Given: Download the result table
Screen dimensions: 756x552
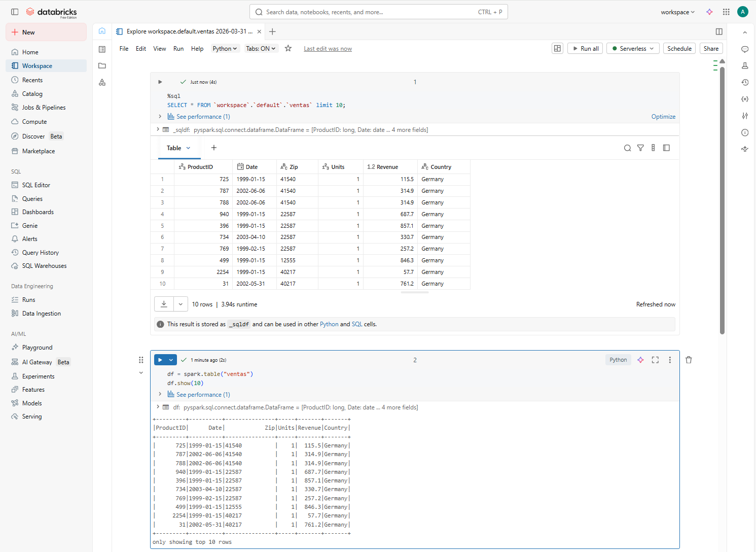Looking at the screenshot, I should tap(164, 304).
